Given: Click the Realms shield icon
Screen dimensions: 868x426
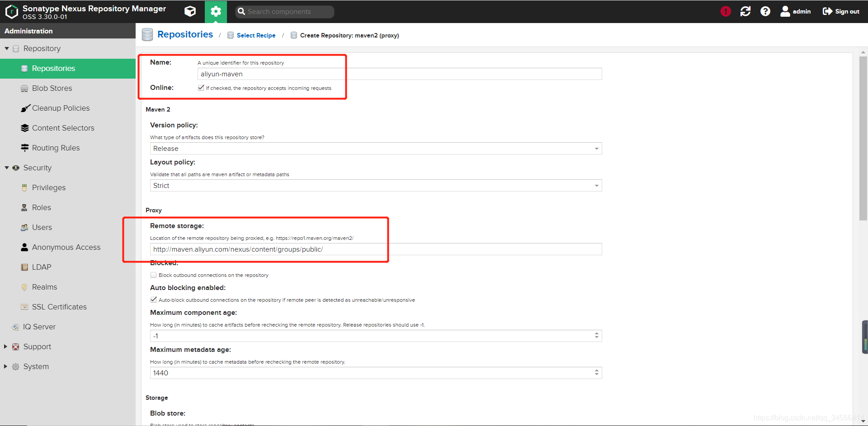Looking at the screenshot, I should [x=24, y=287].
